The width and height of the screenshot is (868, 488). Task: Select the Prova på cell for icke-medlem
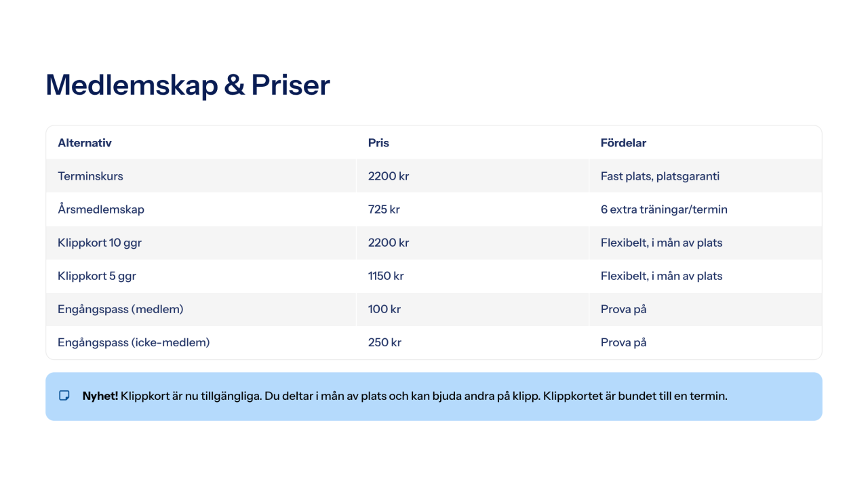623,342
